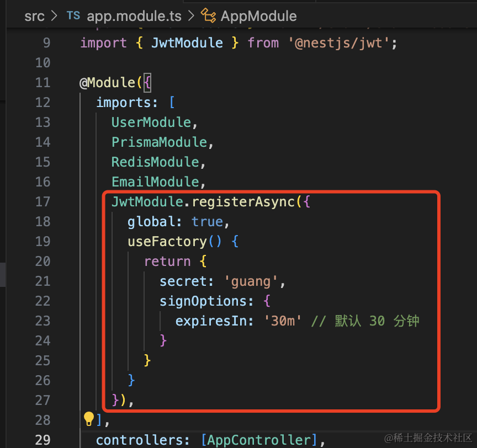Image resolution: width=477 pixels, height=448 pixels.
Task: Click the registerAsync method name
Action: pyautogui.click(x=243, y=201)
